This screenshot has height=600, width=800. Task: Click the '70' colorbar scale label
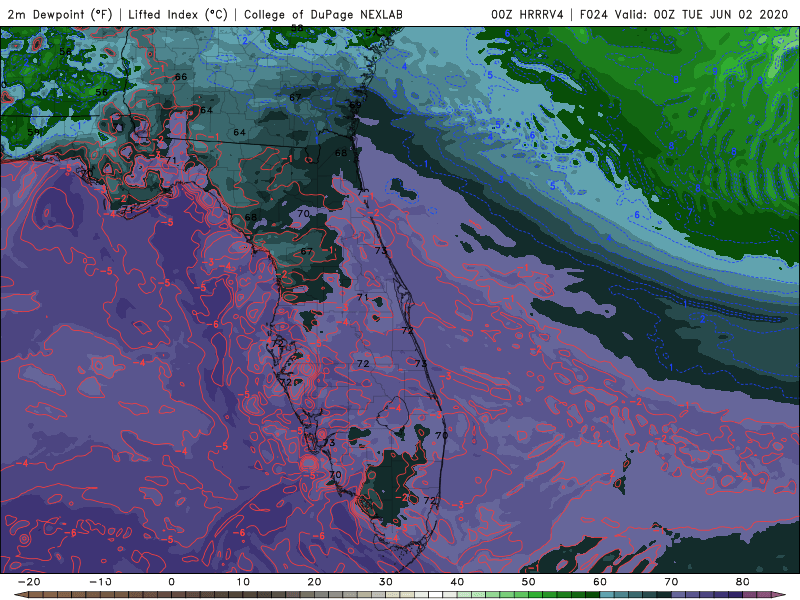pyautogui.click(x=671, y=582)
